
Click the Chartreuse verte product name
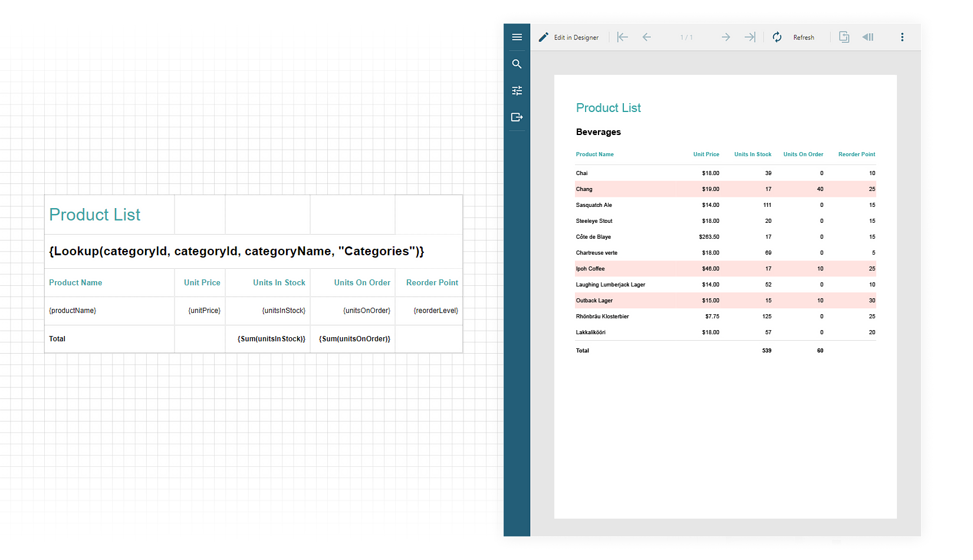[x=597, y=253]
